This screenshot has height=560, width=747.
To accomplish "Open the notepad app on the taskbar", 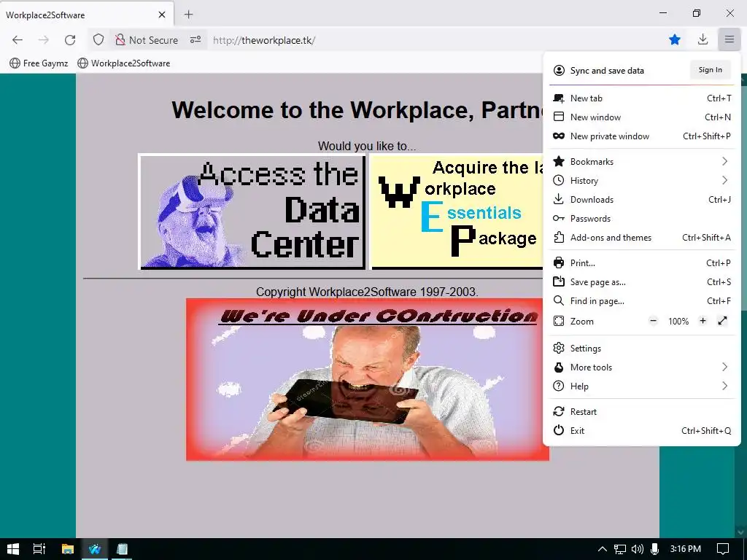I will tap(122, 549).
